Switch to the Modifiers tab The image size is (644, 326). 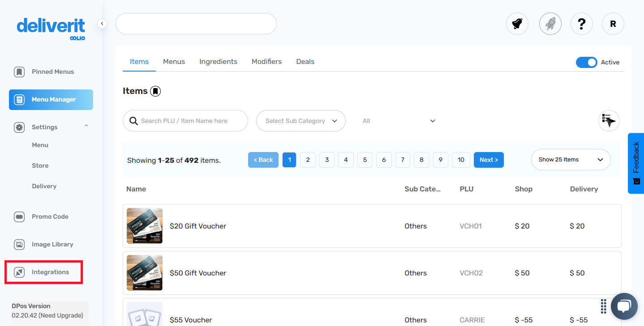click(x=266, y=61)
